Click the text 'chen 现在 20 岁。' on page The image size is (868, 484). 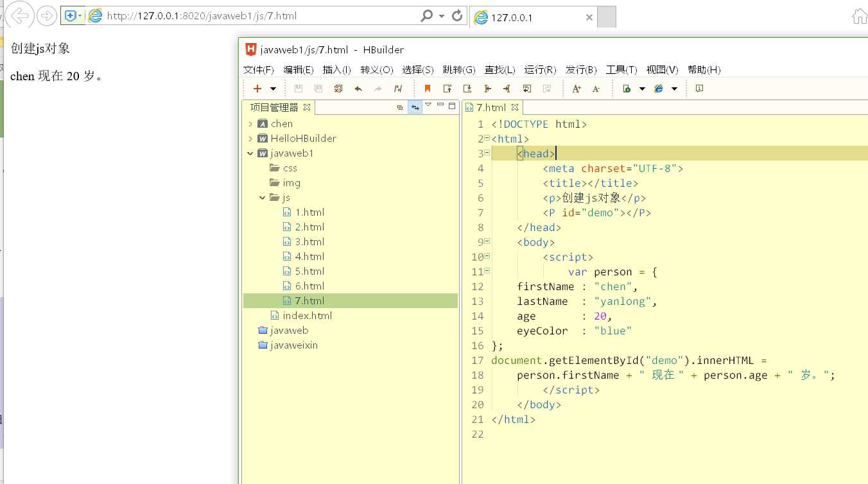click(x=56, y=76)
